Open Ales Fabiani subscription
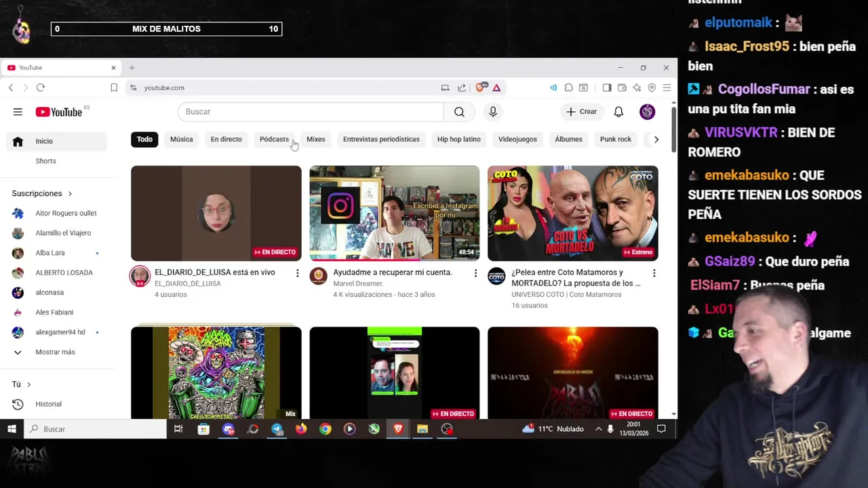 click(57, 312)
